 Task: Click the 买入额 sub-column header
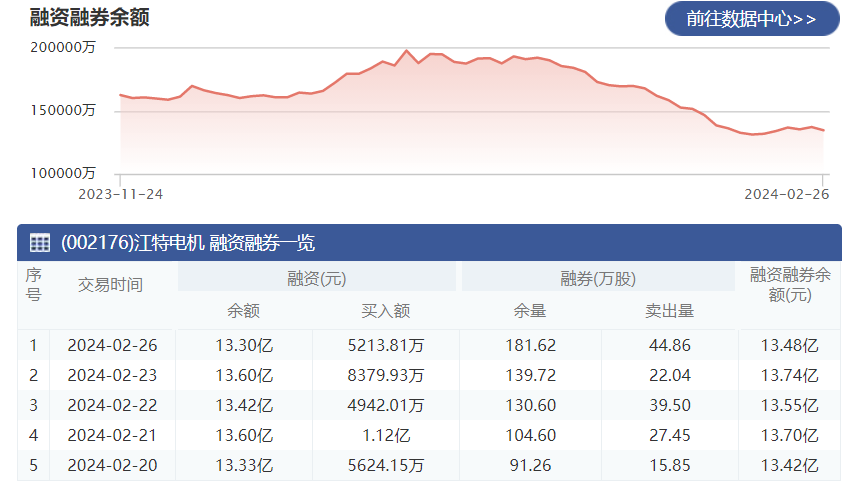pos(385,311)
